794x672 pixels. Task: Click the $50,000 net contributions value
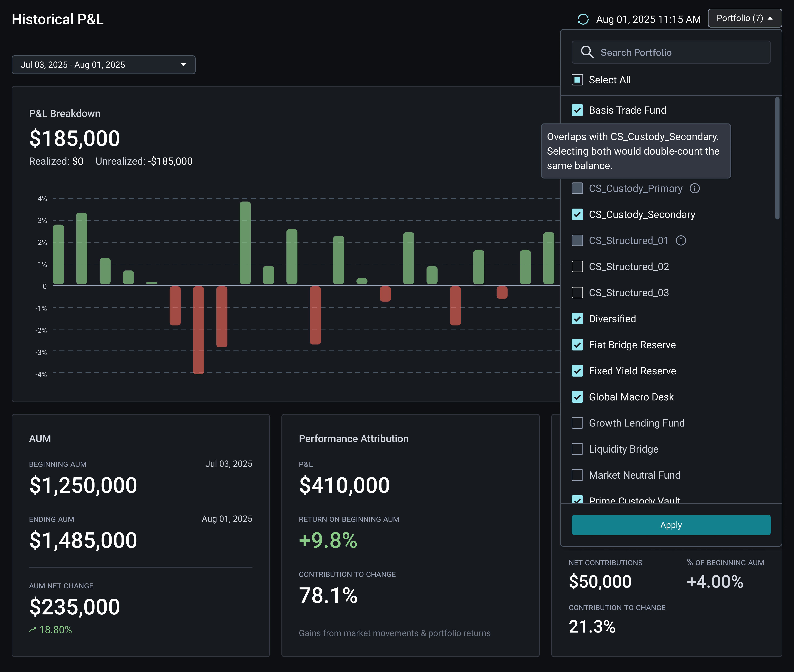point(600,582)
